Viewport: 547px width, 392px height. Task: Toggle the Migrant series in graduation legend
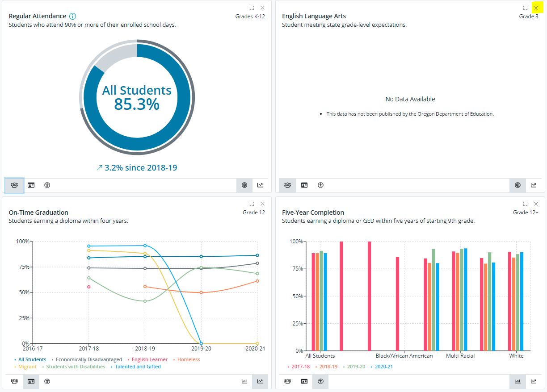(x=27, y=367)
